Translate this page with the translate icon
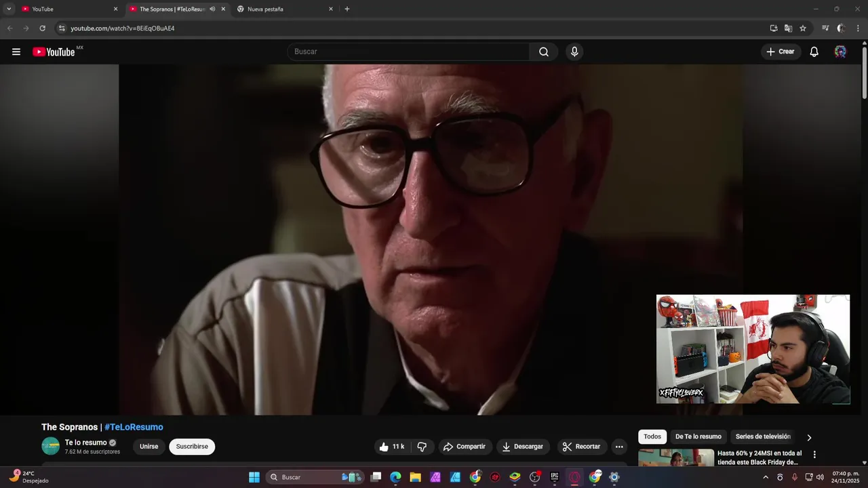Screen dimensions: 868x488 click(788, 28)
